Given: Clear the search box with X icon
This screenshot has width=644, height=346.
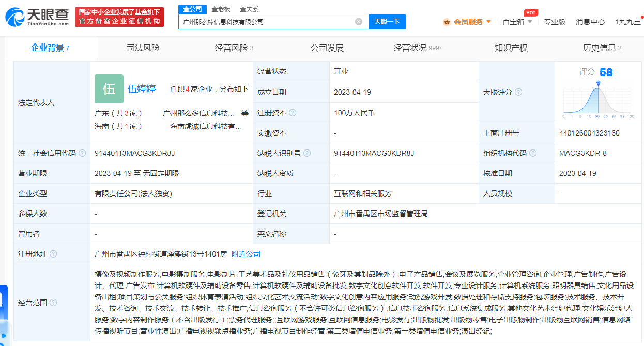Looking at the screenshot, I should coord(358,22).
